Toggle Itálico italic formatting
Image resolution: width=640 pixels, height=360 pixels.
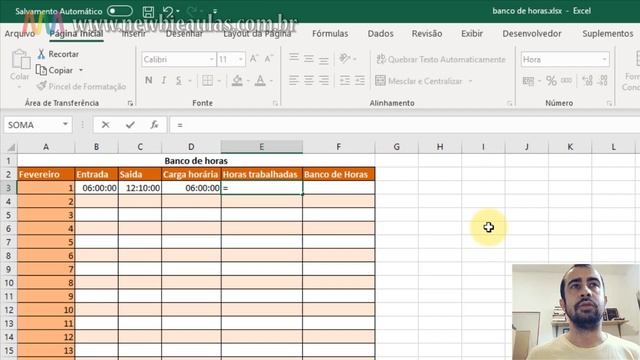(x=164, y=80)
